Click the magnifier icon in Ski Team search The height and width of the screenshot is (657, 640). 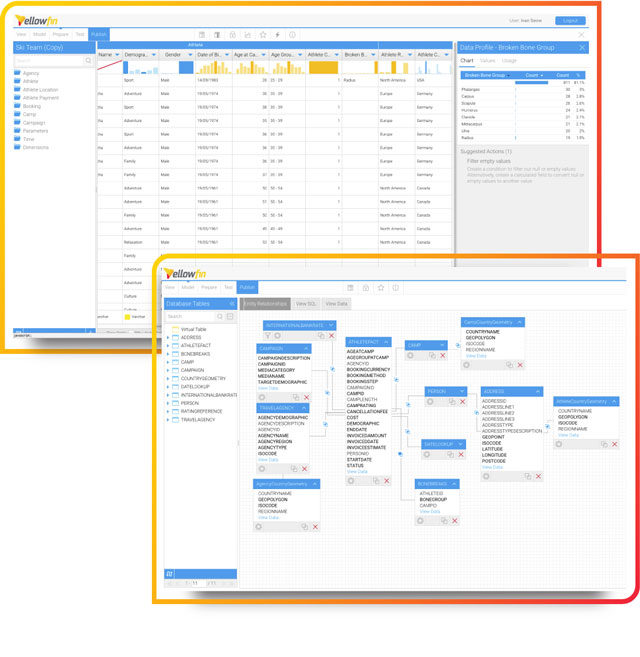click(88, 61)
